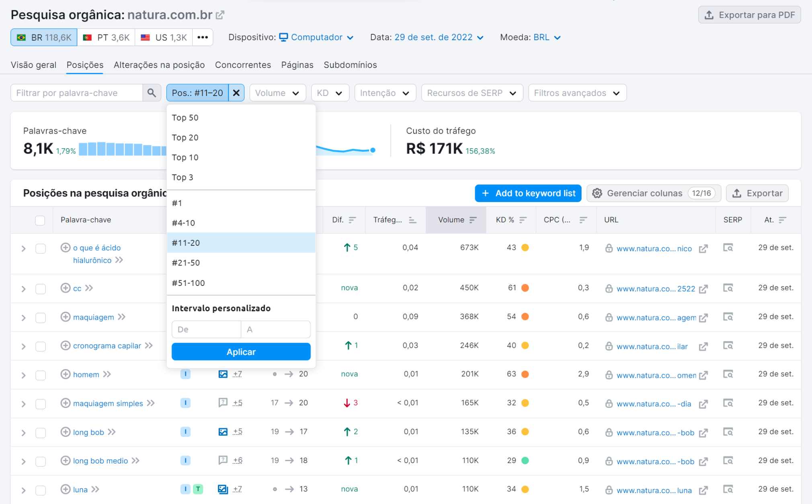Sort by Dif. column icon
Screen dimensions: 812x504
[353, 220]
